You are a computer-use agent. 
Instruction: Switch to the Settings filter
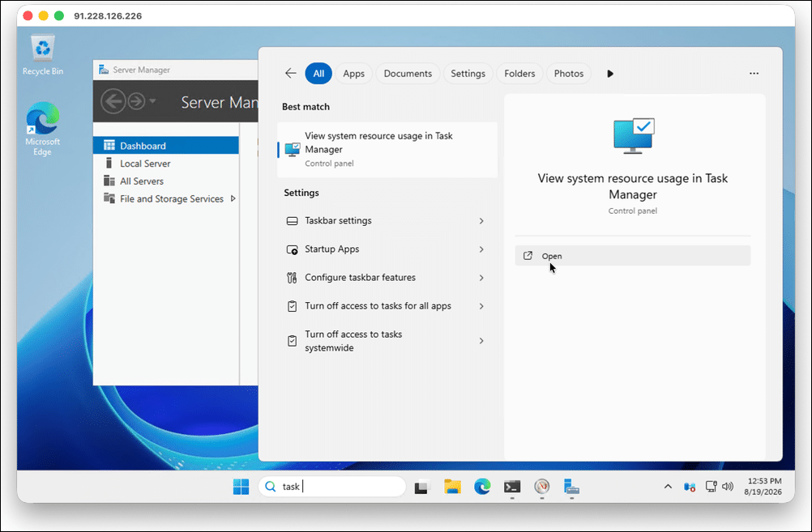[x=468, y=74]
